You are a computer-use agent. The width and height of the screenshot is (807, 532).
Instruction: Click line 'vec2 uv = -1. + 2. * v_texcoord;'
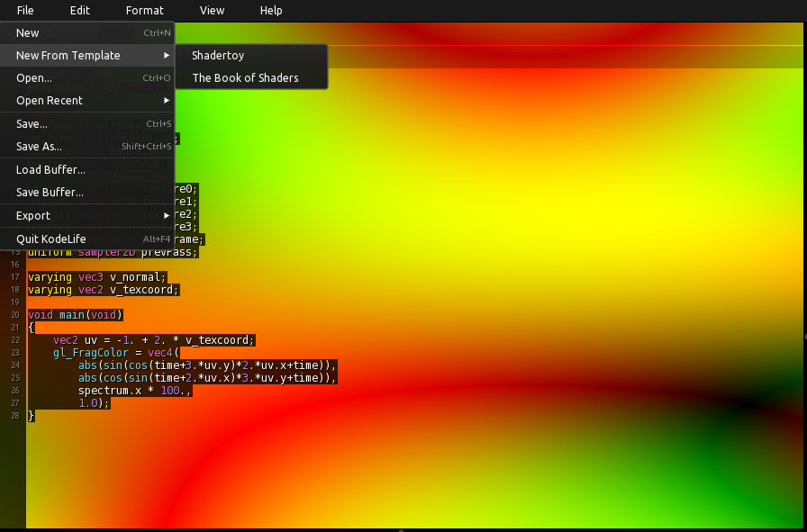pyautogui.click(x=154, y=340)
